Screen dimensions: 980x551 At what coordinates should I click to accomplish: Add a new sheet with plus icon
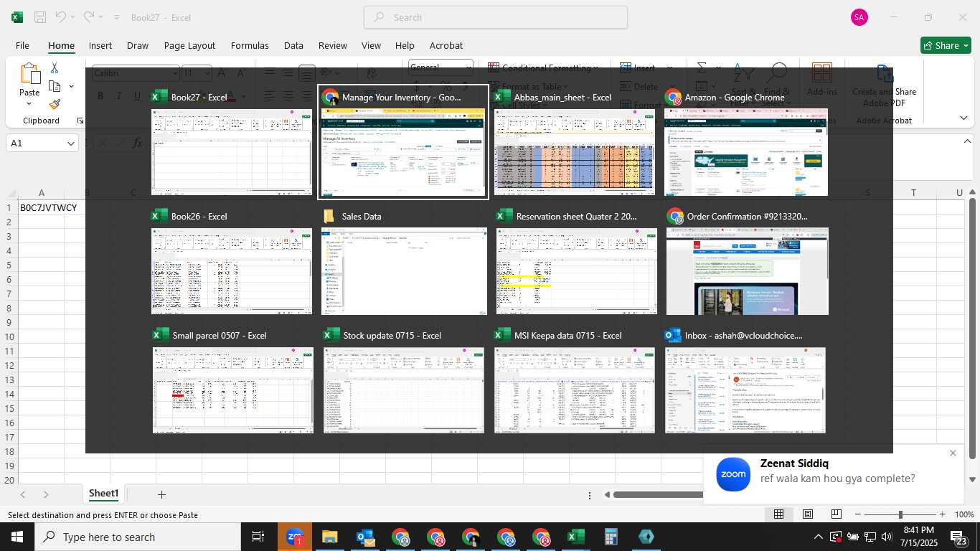pyautogui.click(x=161, y=494)
